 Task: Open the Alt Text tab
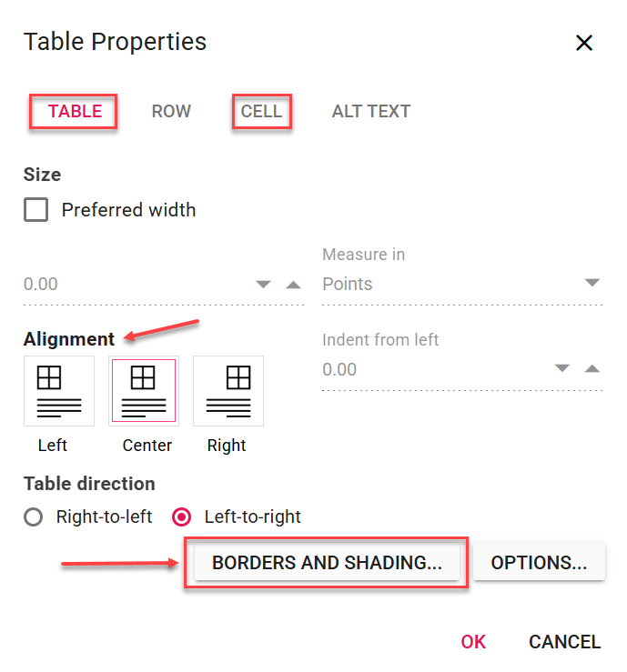pos(371,112)
